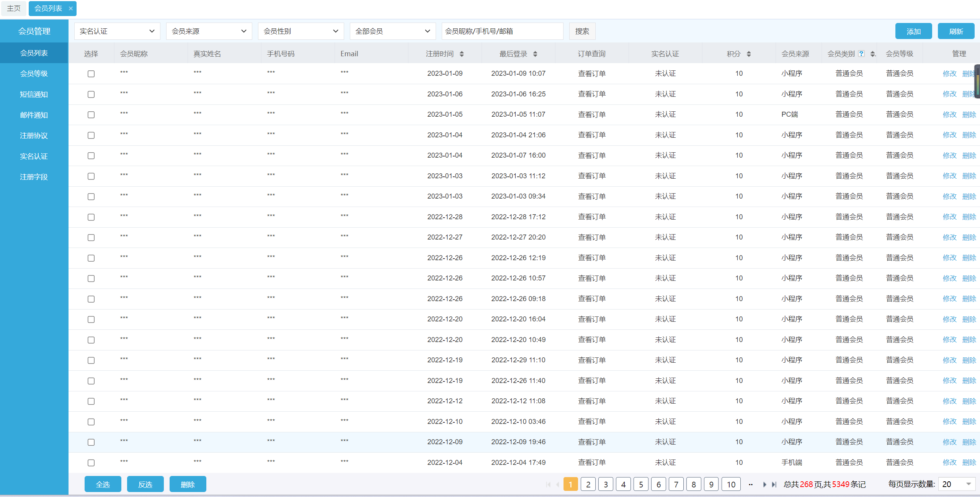The width and height of the screenshot is (980, 497).
Task: Tick the checkbox for the 2023-01-05 member row
Action: pos(91,115)
